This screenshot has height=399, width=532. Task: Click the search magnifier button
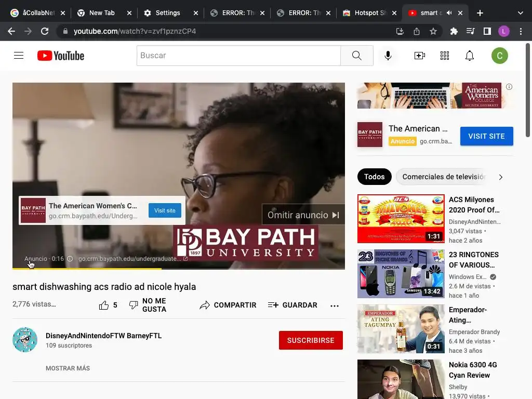pyautogui.click(x=356, y=55)
